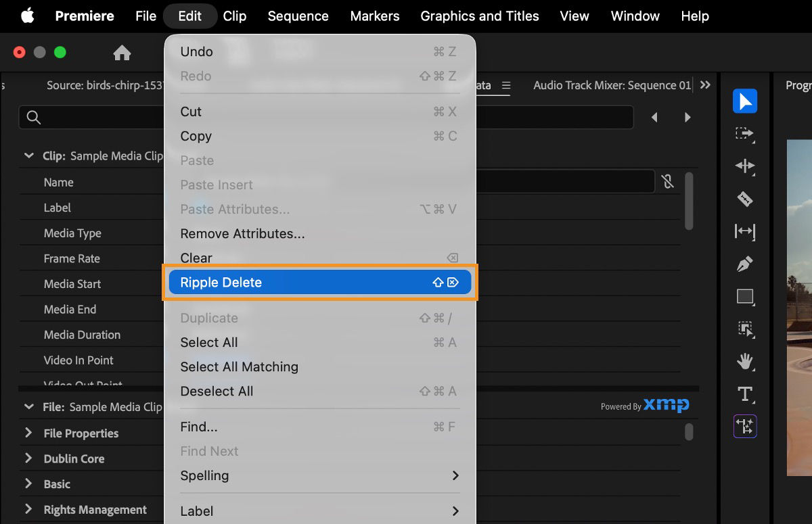Screen dimensions: 812x524
Task: Click the forward navigation arrow
Action: click(x=687, y=116)
